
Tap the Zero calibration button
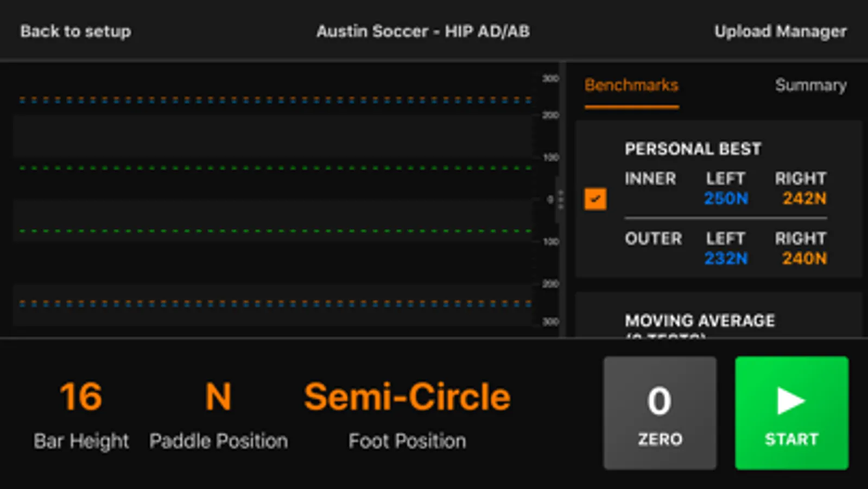[x=660, y=413]
